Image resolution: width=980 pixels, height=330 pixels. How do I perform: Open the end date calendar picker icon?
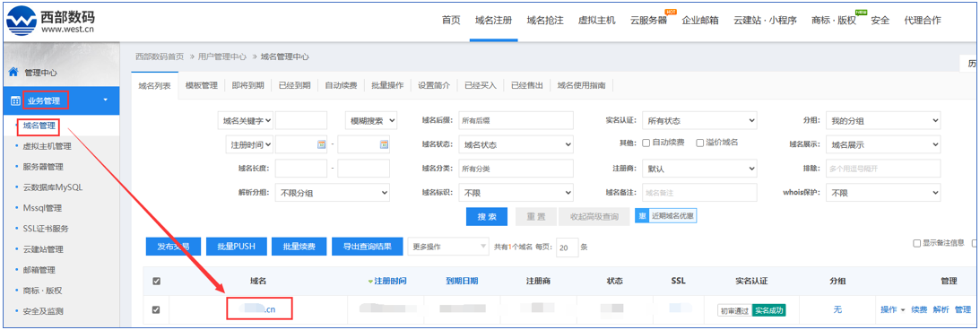tap(384, 143)
